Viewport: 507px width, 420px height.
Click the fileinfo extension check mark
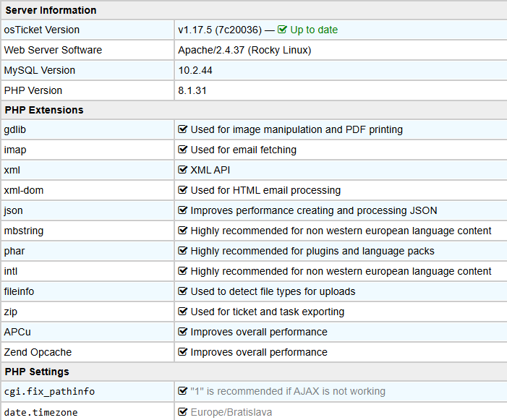coord(182,291)
